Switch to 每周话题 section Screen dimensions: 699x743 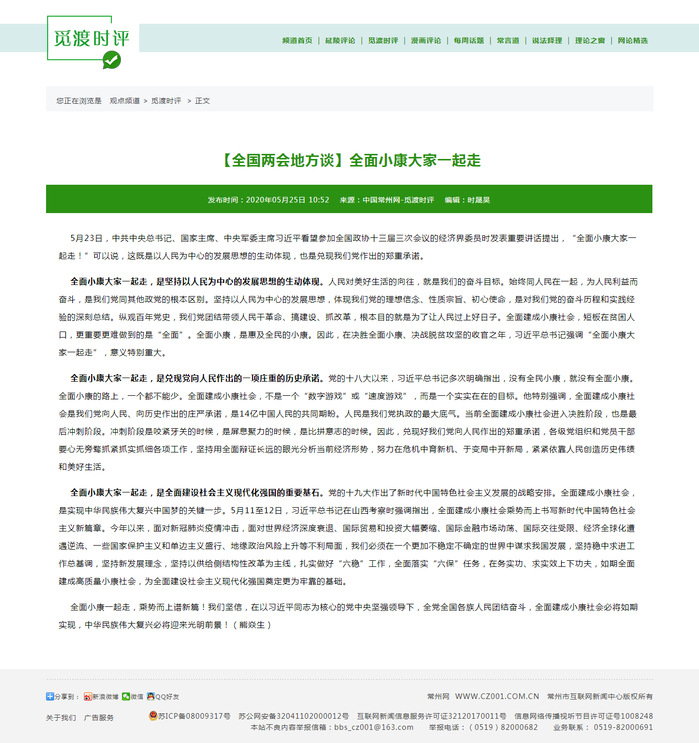tap(469, 41)
